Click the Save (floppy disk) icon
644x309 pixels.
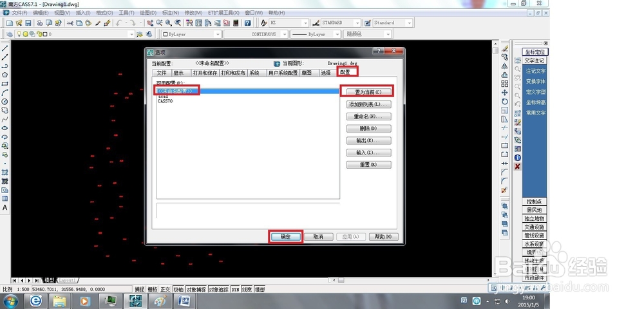click(x=28, y=23)
